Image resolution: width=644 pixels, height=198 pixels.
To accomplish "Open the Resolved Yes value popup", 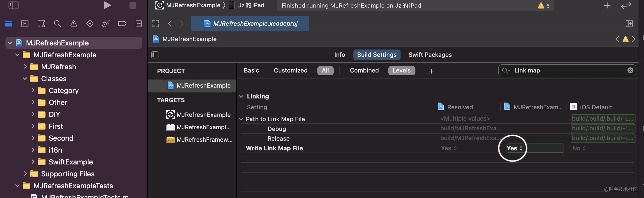I will tap(449, 148).
